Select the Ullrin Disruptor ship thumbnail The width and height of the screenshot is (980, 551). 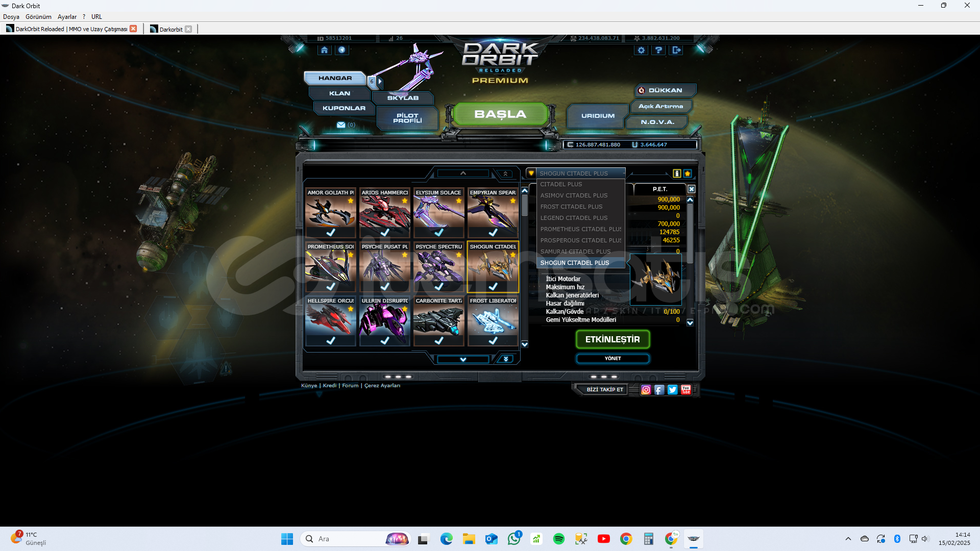point(385,321)
